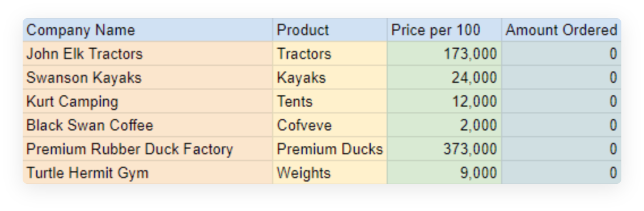Click the amount ordered cell for Tractors

(561, 54)
